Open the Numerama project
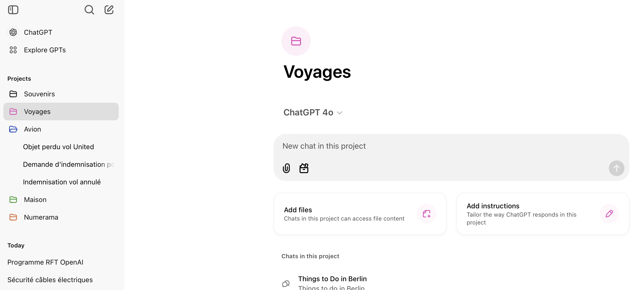The width and height of the screenshot is (644, 290). [x=61, y=217]
